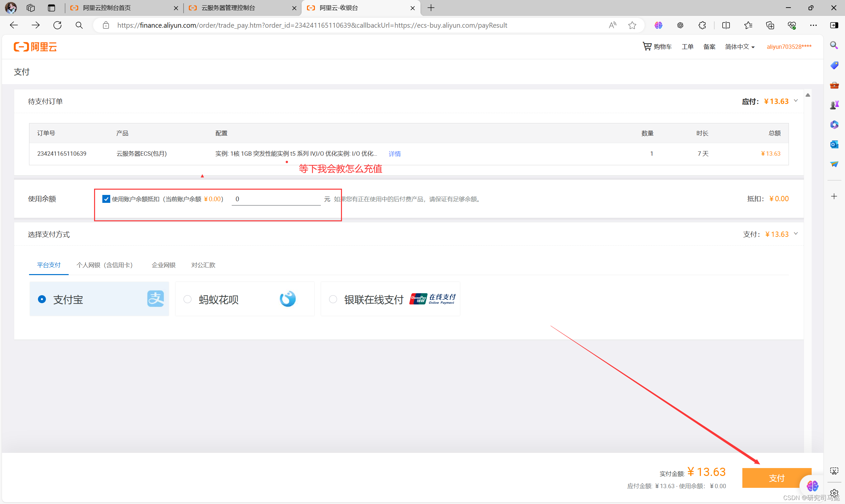The width and height of the screenshot is (845, 504).
Task: Open the Microsoft 365 sidebar icon
Action: coord(834,125)
